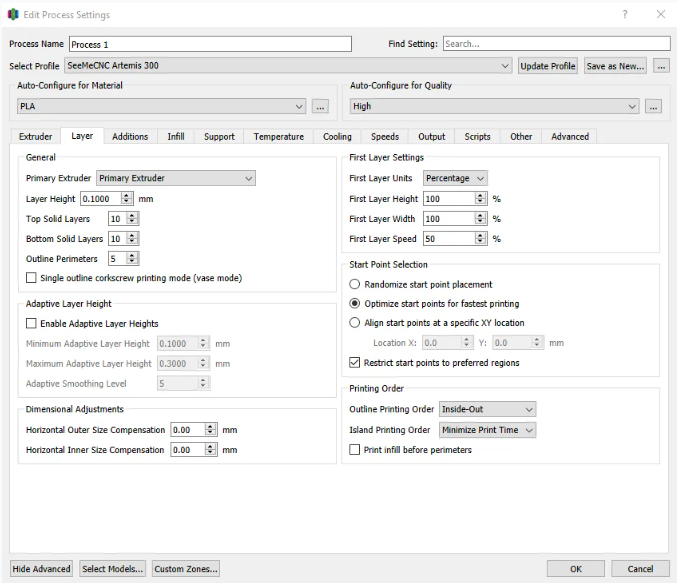677x583 pixels.
Task: Open the Temperature tab
Action: click(278, 136)
